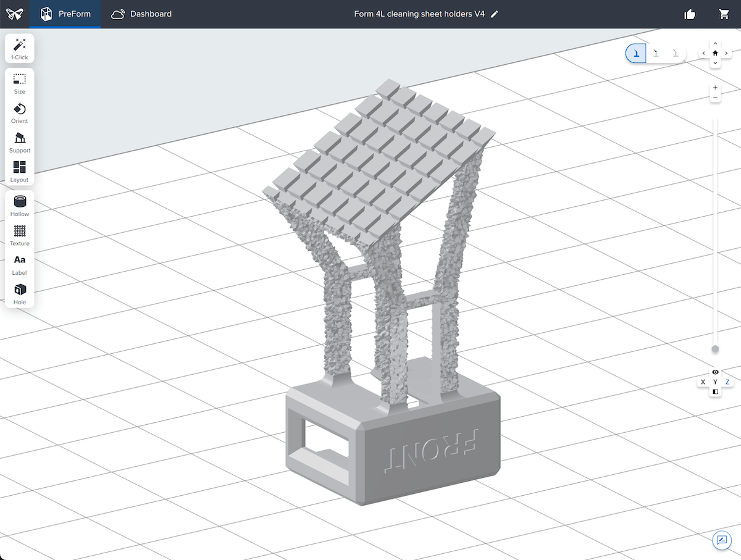Click the Formlabs butterfly logo
This screenshot has height=560, width=741.
15,14
